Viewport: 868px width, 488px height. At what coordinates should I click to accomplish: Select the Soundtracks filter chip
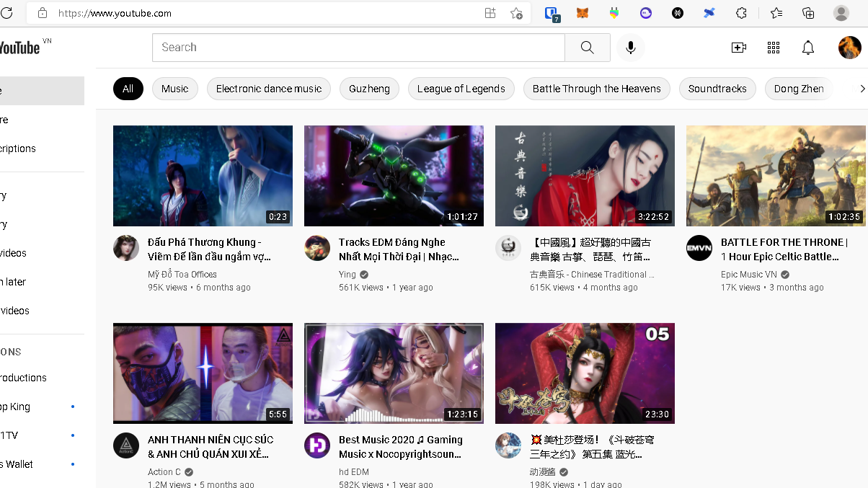coord(717,89)
